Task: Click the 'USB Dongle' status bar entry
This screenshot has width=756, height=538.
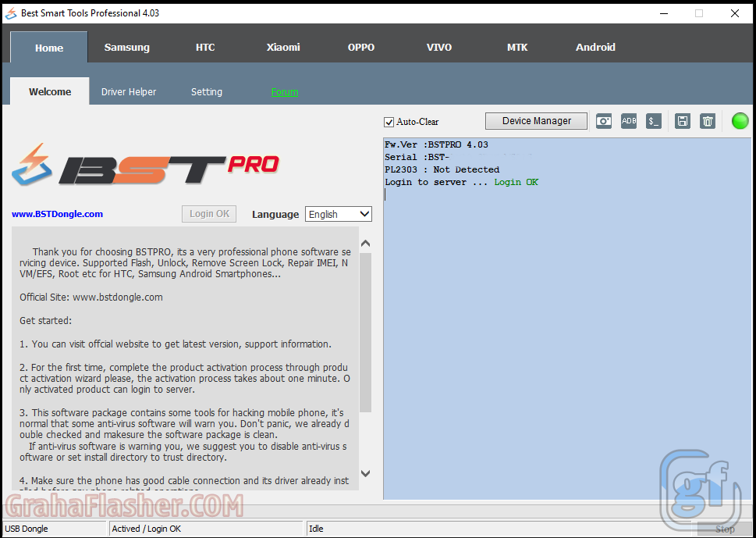Action: tap(54, 529)
